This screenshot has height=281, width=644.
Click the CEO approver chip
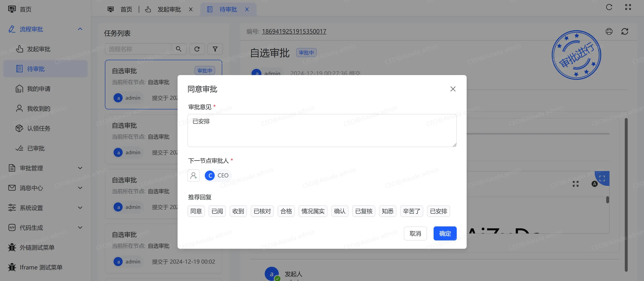[217, 175]
